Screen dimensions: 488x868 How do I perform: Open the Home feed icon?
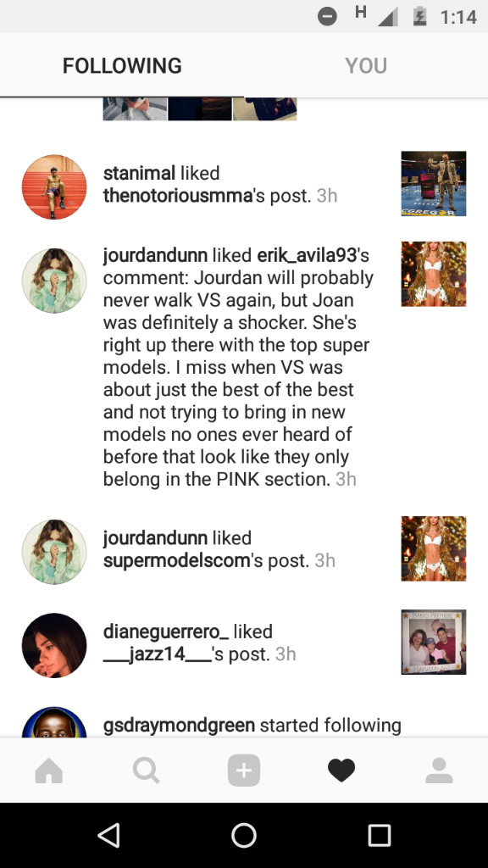(x=48, y=770)
